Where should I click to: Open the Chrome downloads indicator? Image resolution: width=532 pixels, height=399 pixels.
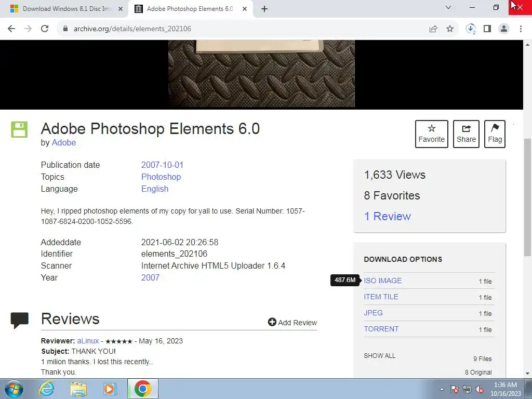pyautogui.click(x=471, y=29)
